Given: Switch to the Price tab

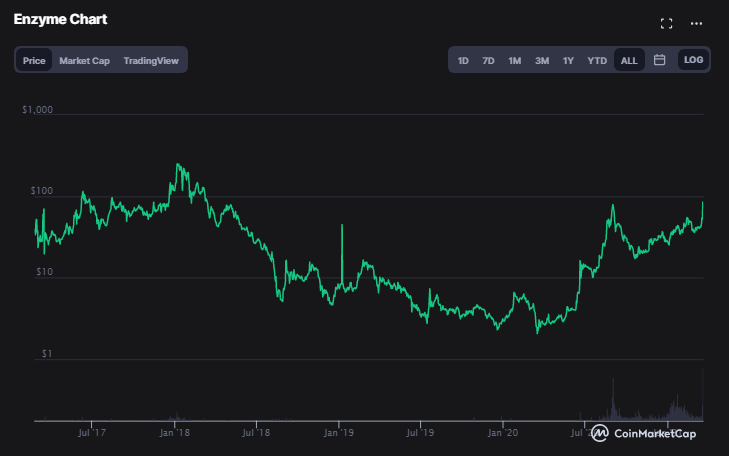Looking at the screenshot, I should point(34,60).
